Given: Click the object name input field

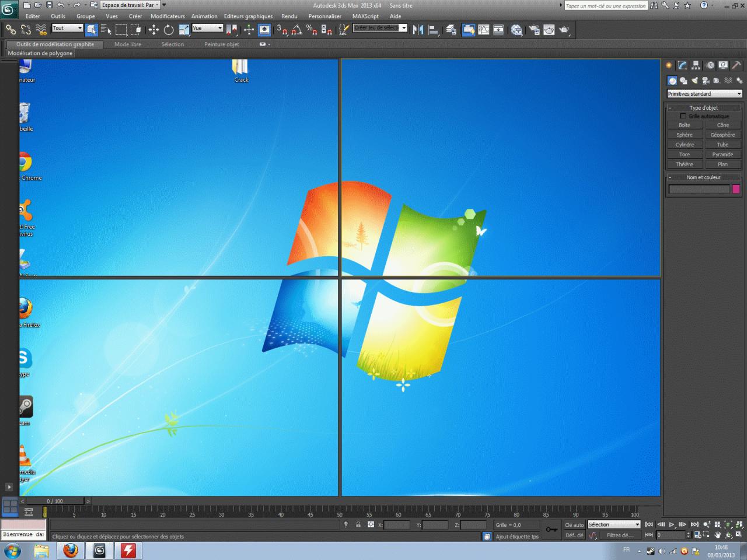Looking at the screenshot, I should pyautogui.click(x=699, y=189).
